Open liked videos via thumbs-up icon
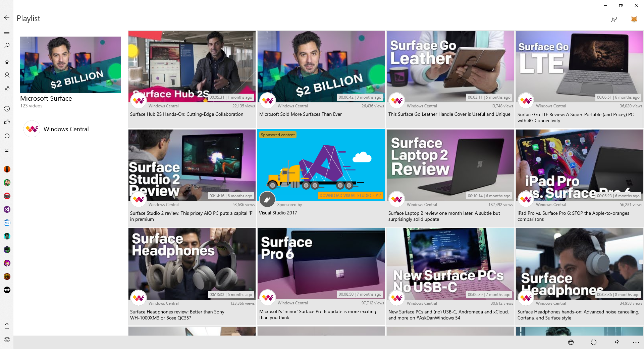 tap(7, 122)
